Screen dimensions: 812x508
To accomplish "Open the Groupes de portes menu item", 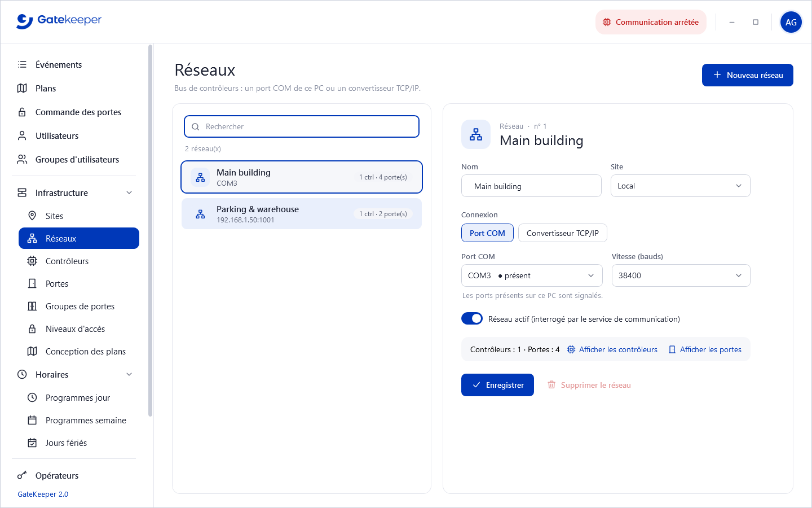I will pos(79,306).
